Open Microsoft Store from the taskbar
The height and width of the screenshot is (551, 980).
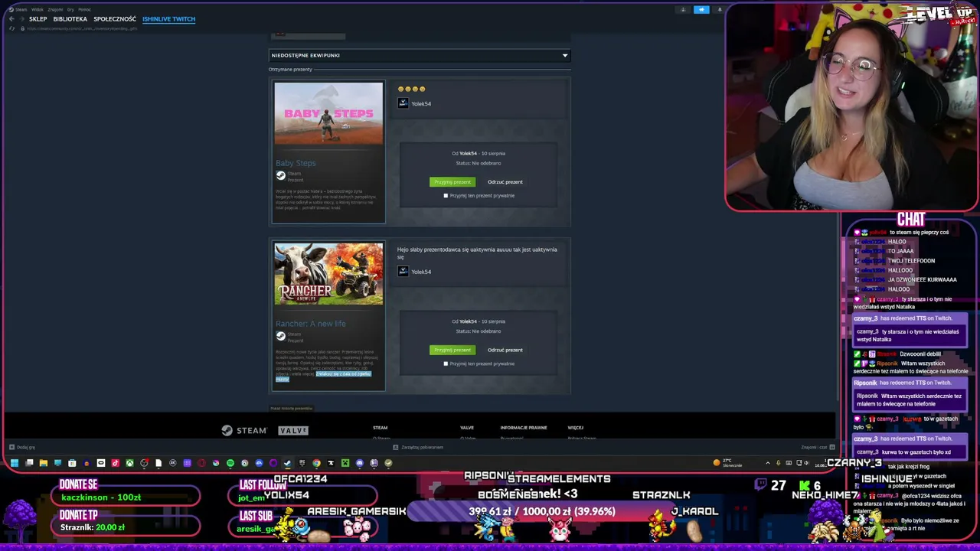(72, 463)
